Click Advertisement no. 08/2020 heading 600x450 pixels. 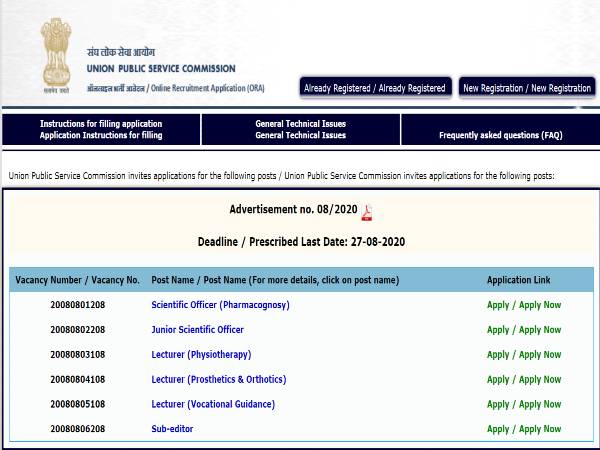(293, 209)
